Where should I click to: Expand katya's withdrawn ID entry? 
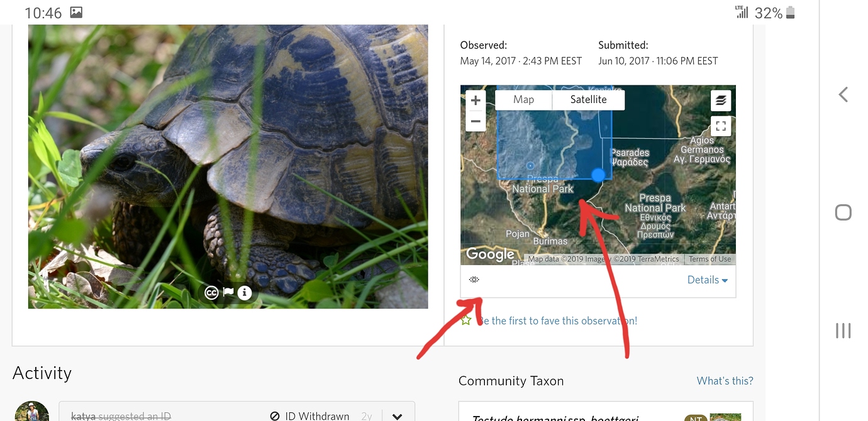pyautogui.click(x=397, y=415)
